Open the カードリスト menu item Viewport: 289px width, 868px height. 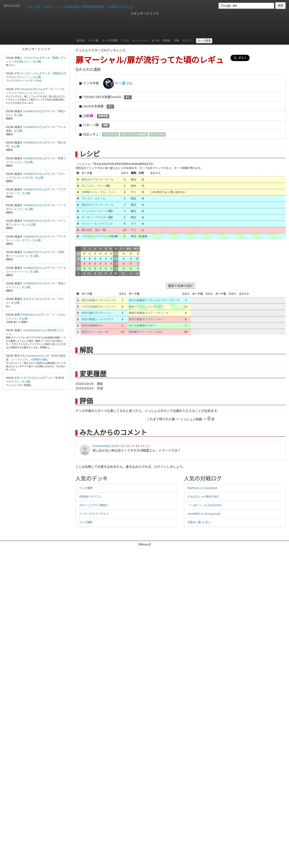(x=140, y=40)
